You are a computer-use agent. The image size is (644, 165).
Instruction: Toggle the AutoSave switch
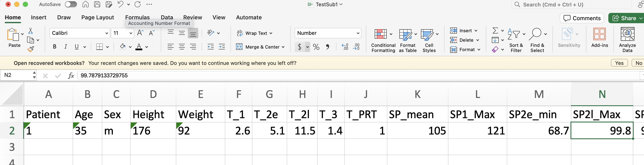(71, 5)
